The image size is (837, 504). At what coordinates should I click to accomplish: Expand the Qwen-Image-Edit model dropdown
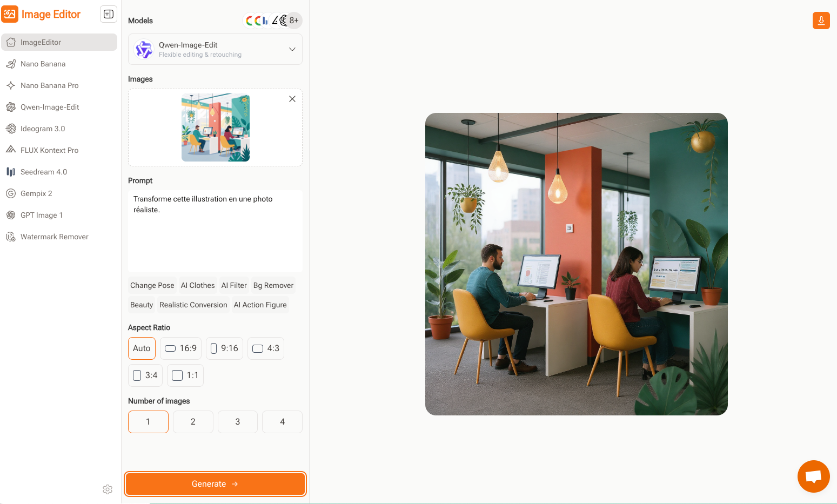click(x=215, y=49)
